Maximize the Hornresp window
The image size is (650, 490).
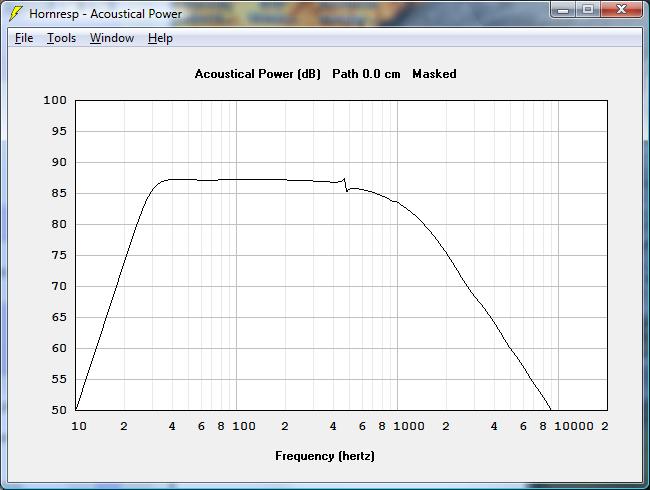coord(587,10)
